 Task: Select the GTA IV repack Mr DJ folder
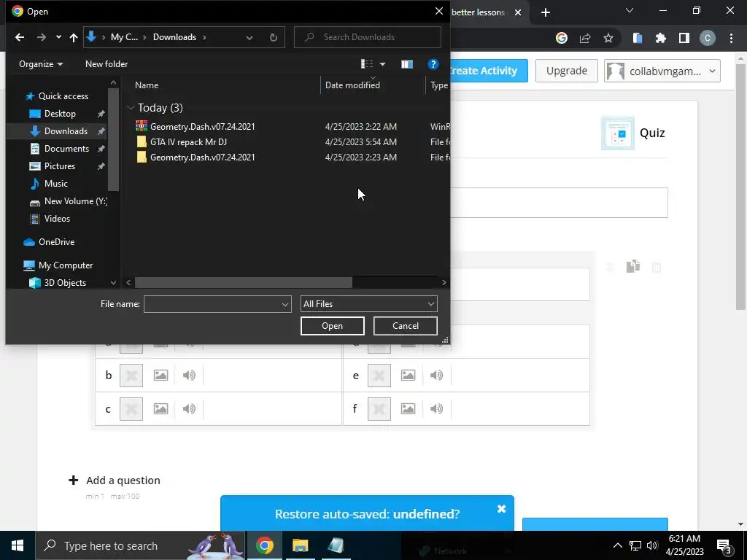coord(189,142)
